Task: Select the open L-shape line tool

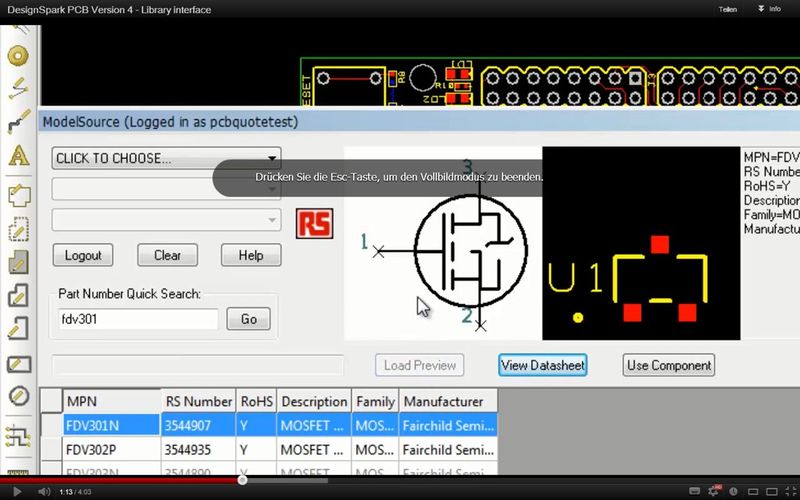Action: click(x=18, y=329)
